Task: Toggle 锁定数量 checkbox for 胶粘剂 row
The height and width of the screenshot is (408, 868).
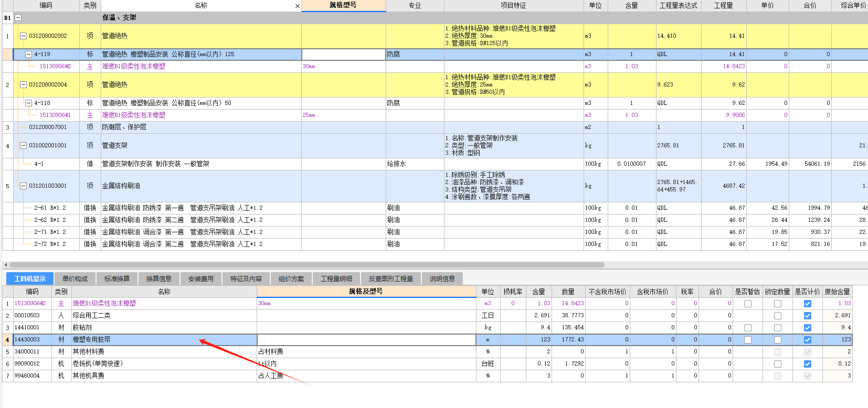Action: pos(778,328)
